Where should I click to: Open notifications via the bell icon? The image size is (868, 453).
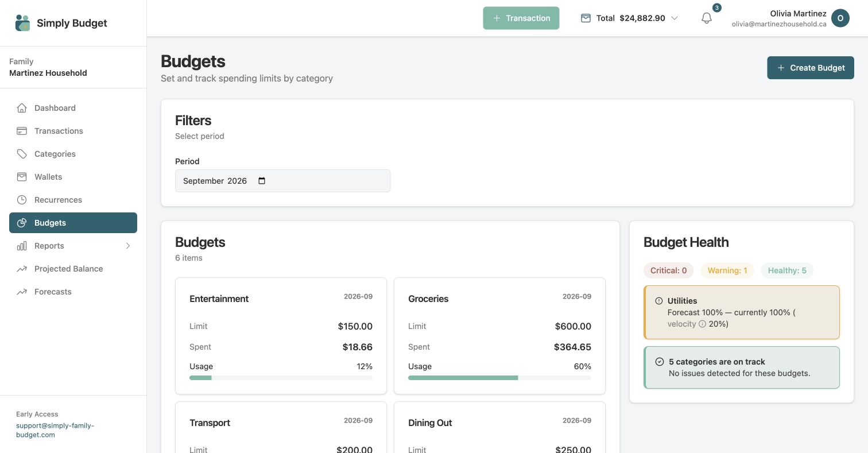click(707, 18)
